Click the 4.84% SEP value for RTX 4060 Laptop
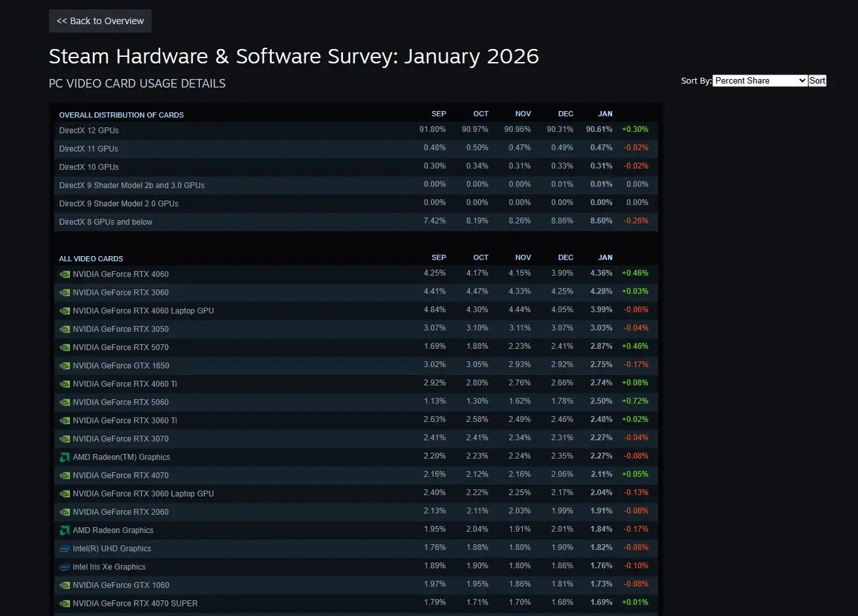 point(435,310)
